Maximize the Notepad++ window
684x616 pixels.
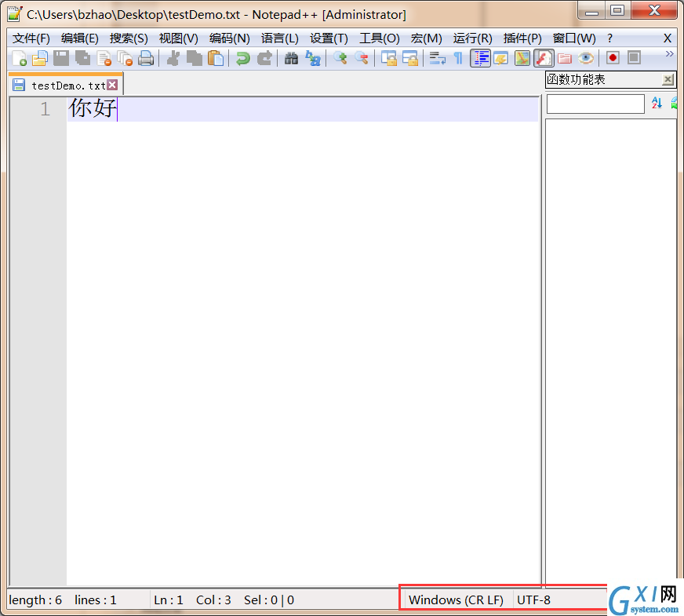[617, 10]
